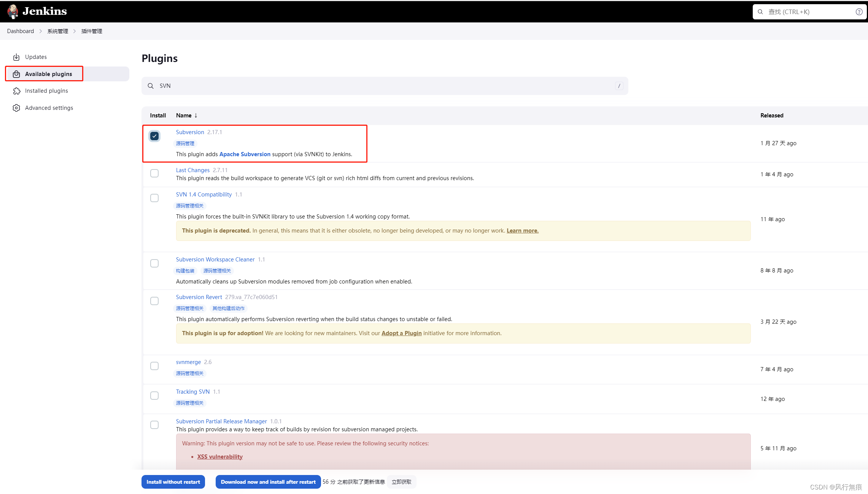Click Download now and install after restart

[x=268, y=481]
